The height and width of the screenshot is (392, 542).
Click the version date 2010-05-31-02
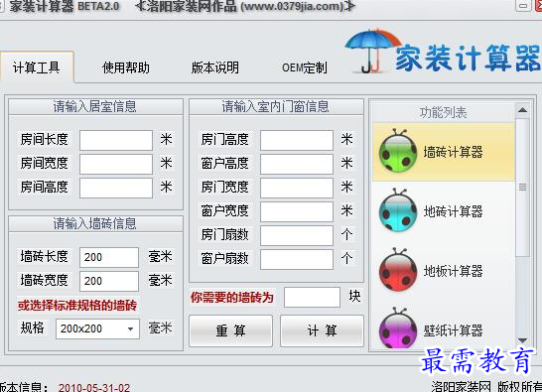tap(94, 387)
